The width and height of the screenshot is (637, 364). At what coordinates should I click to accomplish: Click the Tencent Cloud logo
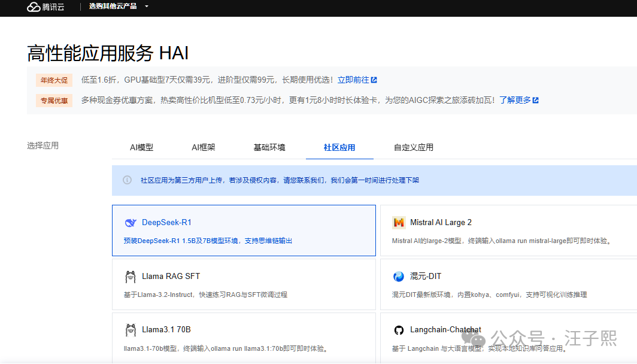45,7
